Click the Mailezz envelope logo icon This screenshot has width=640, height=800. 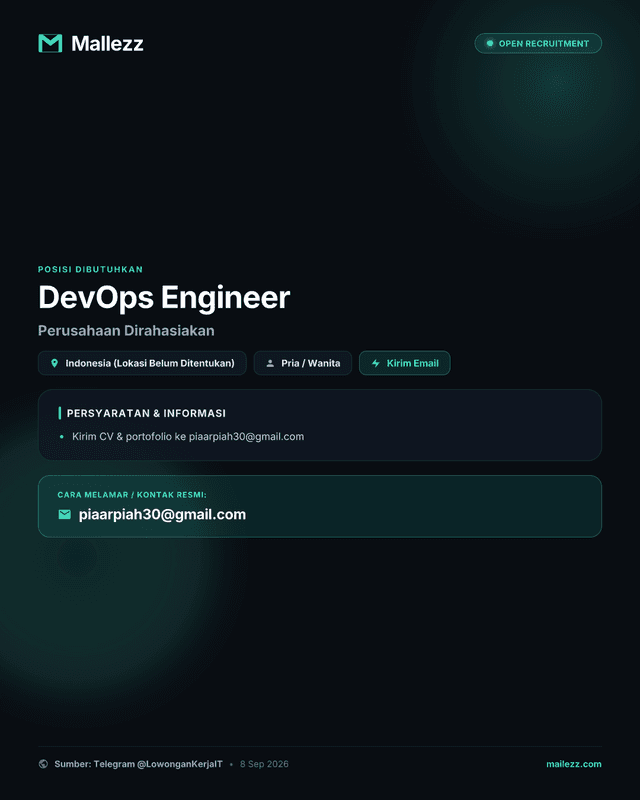tap(50, 43)
